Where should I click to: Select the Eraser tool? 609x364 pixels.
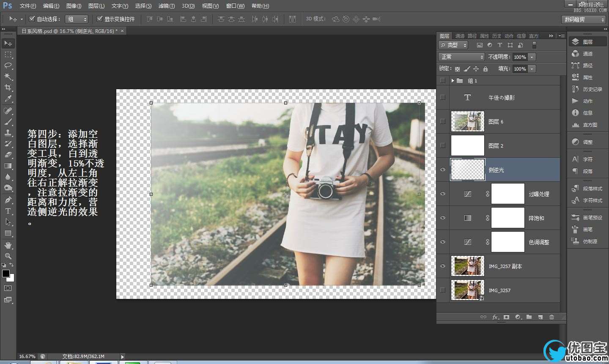pos(8,155)
